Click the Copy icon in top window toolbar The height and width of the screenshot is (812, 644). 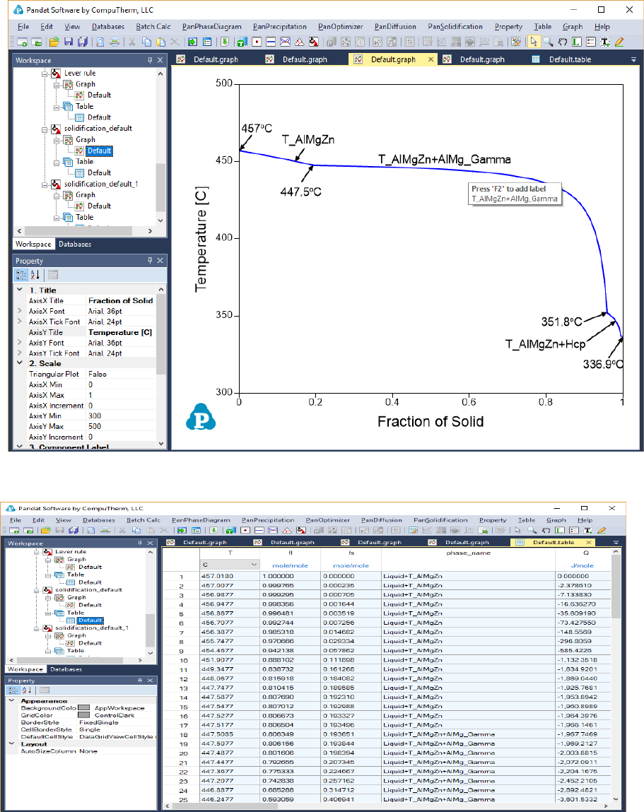[x=146, y=42]
